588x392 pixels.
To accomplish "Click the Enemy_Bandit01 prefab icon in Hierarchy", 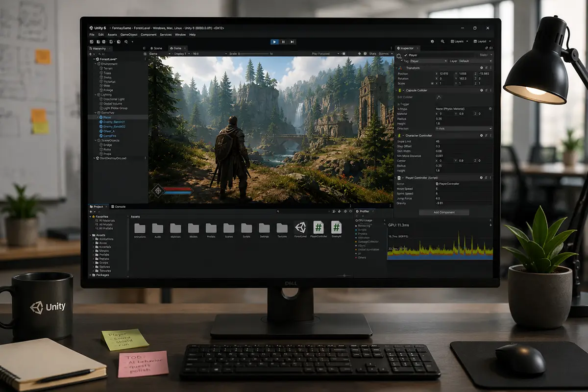I will 101,122.
